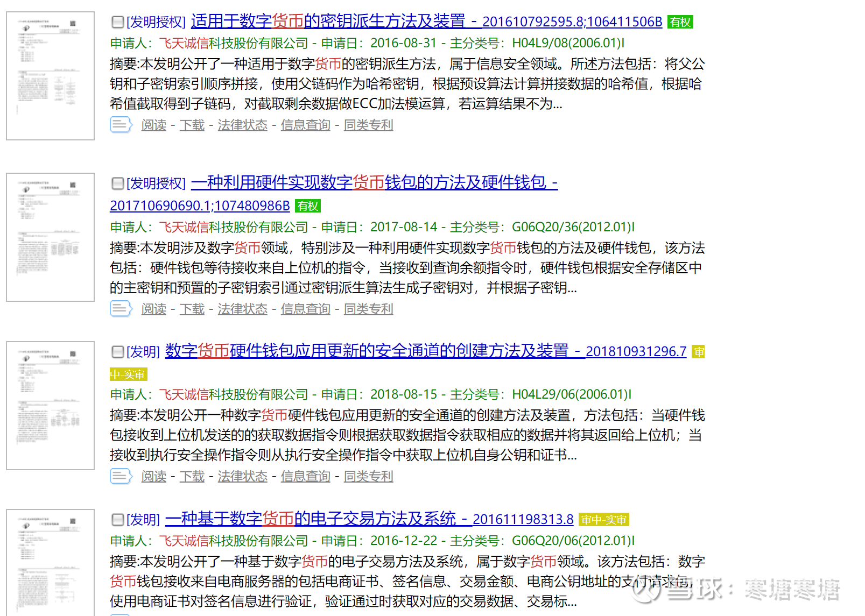Screen dimensions: 865x616
Task: Open patent title 数字货币硬件钱包应用更新的安全通道
Action: click(367, 351)
